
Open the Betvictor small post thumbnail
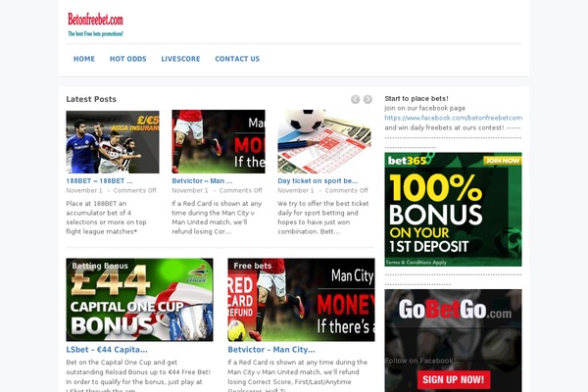pyautogui.click(x=219, y=142)
